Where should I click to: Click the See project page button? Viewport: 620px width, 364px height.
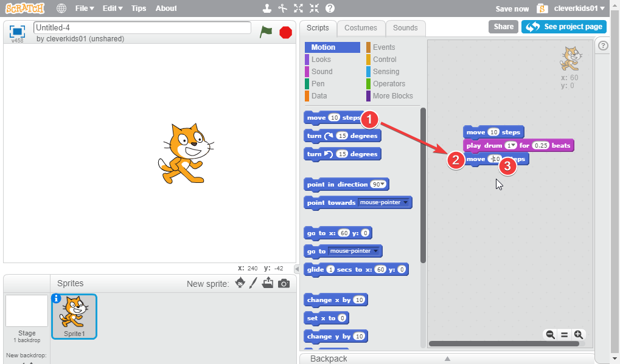(564, 27)
